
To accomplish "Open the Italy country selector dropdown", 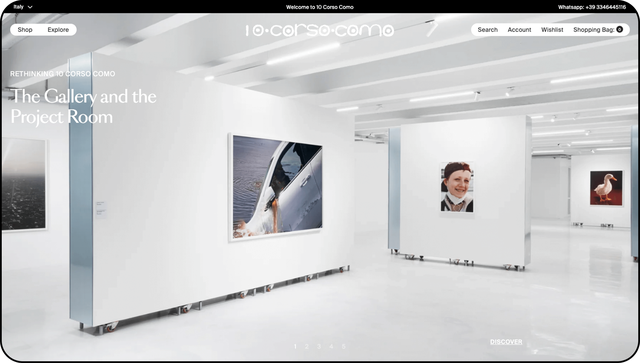I will click(22, 7).
